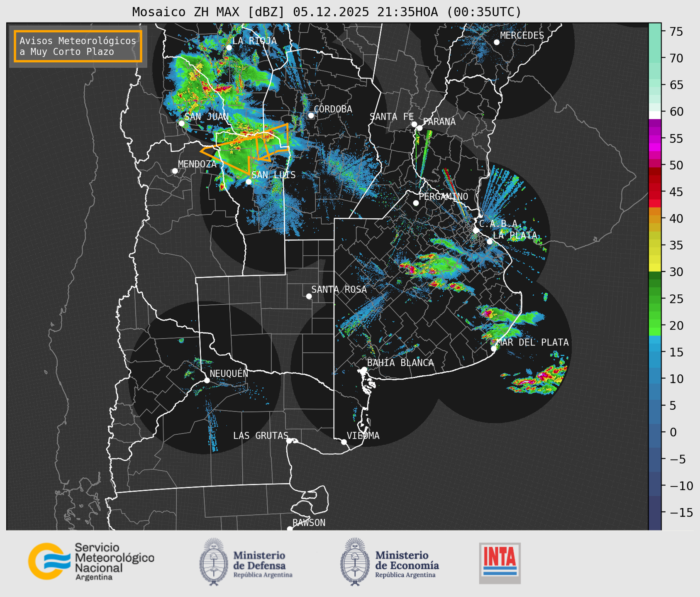Click the BAHÍA BLANCA city marker
This screenshot has width=700, height=597.
click(x=364, y=369)
